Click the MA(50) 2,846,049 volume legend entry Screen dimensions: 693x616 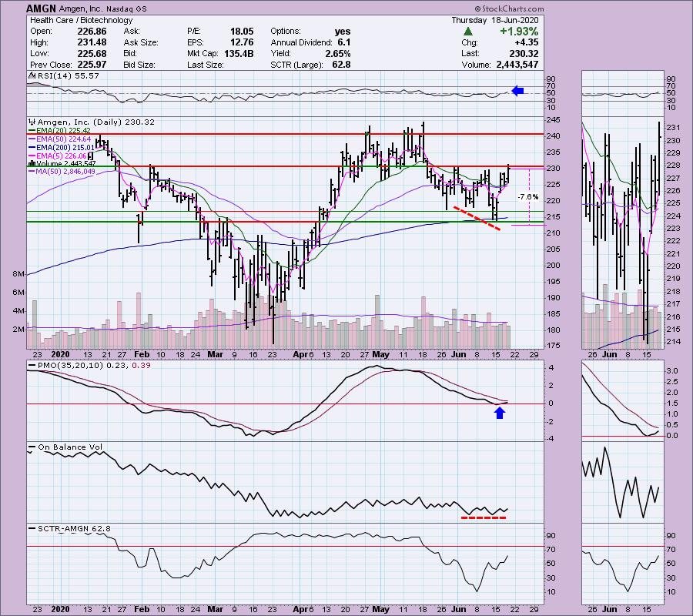pyautogui.click(x=66, y=172)
